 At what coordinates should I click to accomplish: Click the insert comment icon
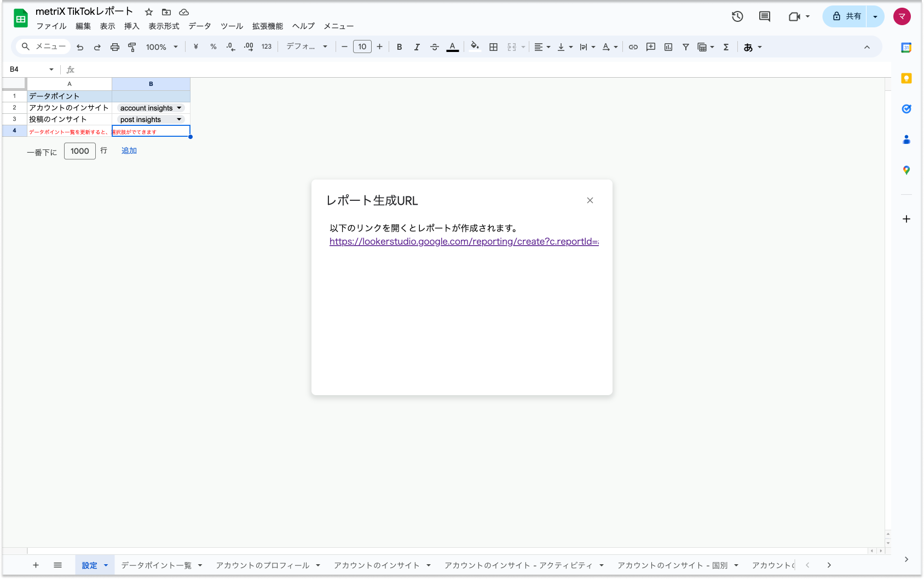651,47
